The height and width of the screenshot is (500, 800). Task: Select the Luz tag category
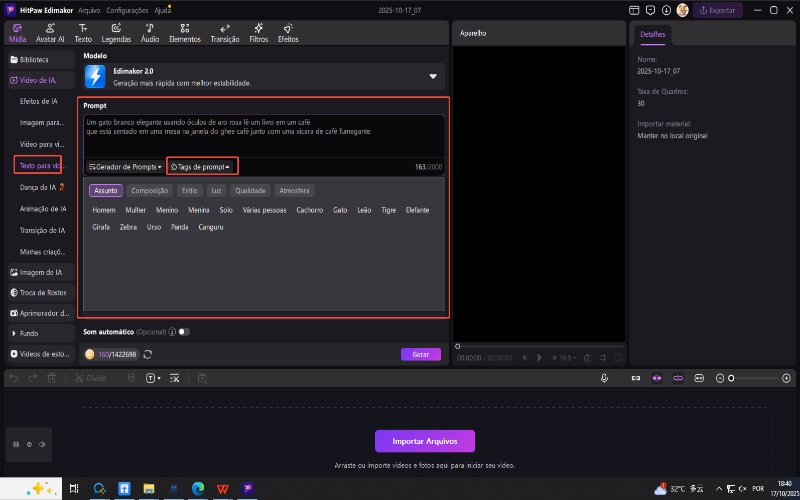point(216,190)
